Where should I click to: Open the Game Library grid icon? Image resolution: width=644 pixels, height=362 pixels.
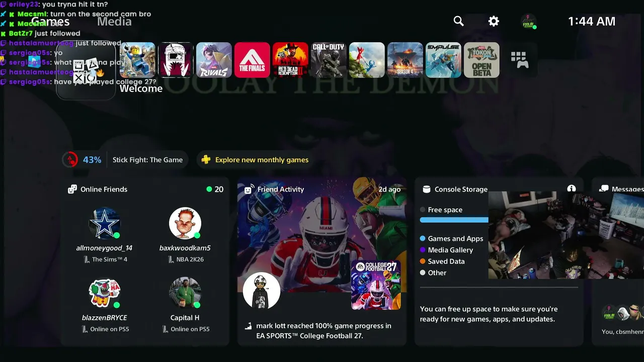pyautogui.click(x=519, y=60)
